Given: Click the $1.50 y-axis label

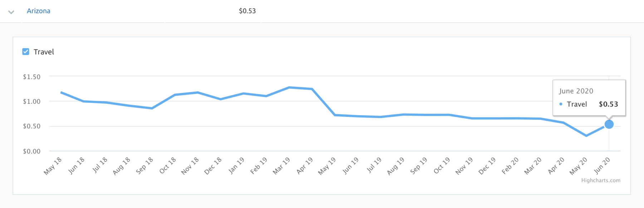Looking at the screenshot, I should pyautogui.click(x=31, y=77).
